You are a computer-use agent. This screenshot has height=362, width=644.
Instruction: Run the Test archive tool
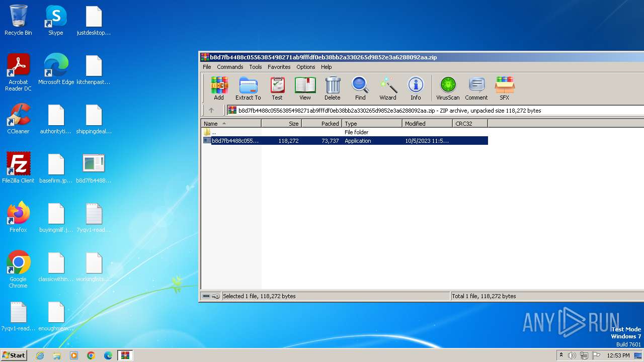pyautogui.click(x=277, y=88)
